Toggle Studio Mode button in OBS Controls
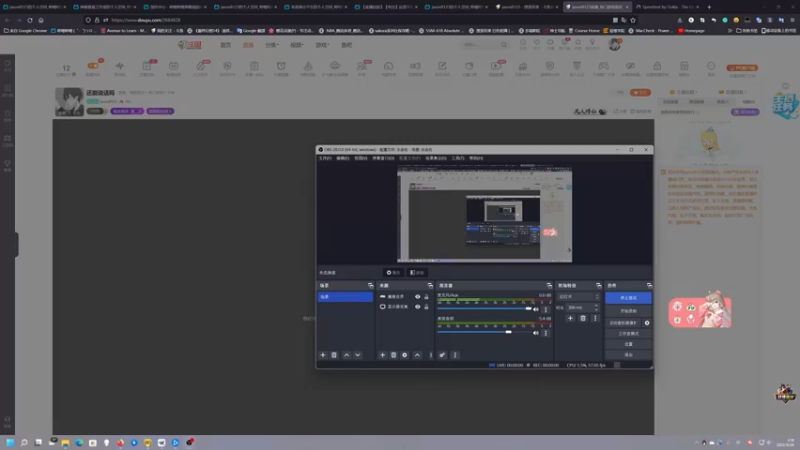The image size is (800, 450). [x=628, y=334]
